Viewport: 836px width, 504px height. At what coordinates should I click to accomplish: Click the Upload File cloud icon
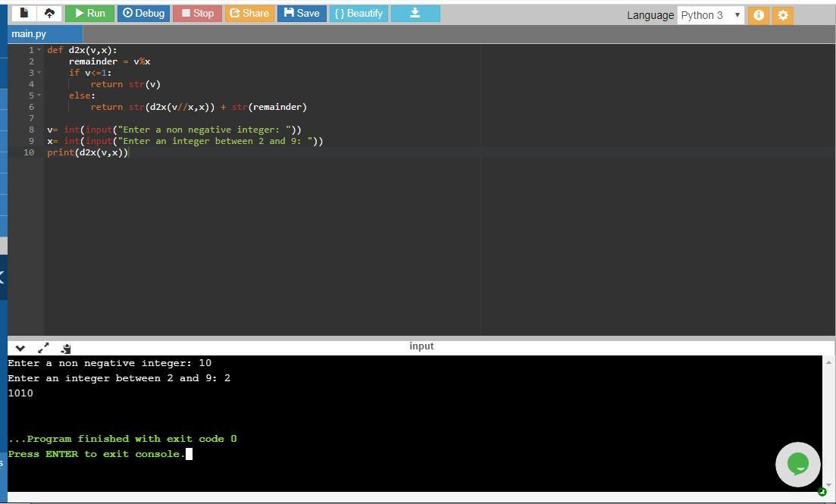click(x=50, y=13)
